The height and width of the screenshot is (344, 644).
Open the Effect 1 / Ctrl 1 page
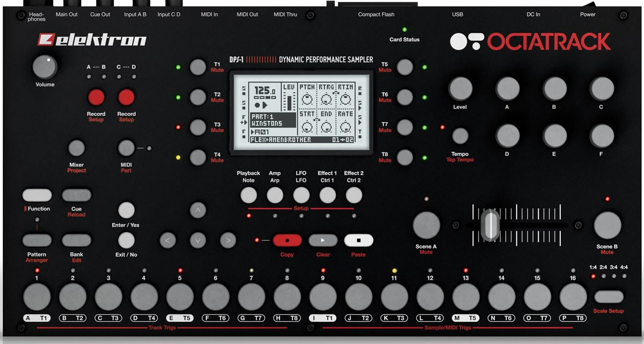327,195
